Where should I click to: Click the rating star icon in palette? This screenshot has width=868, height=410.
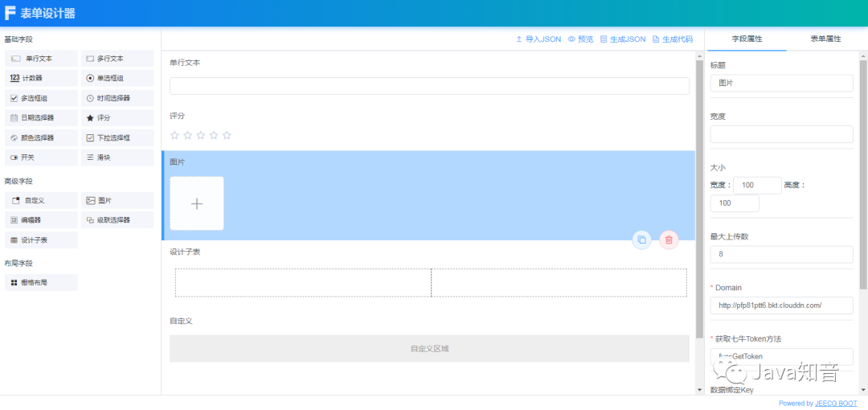[x=90, y=117]
